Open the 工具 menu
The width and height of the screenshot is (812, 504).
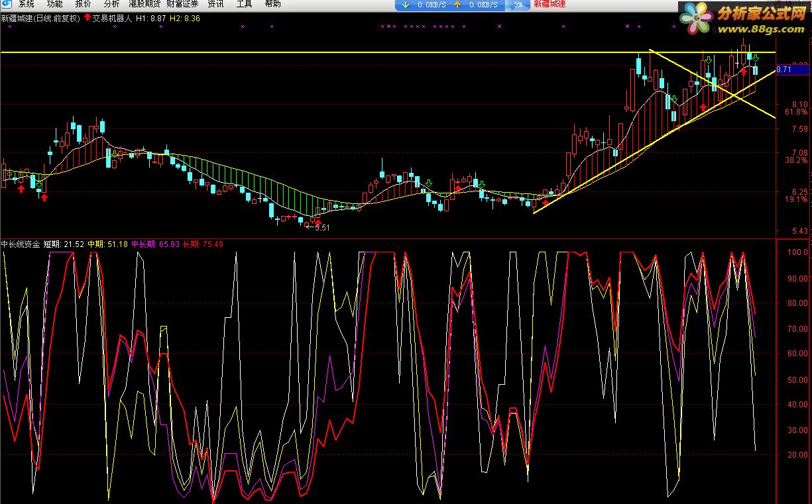[245, 4]
